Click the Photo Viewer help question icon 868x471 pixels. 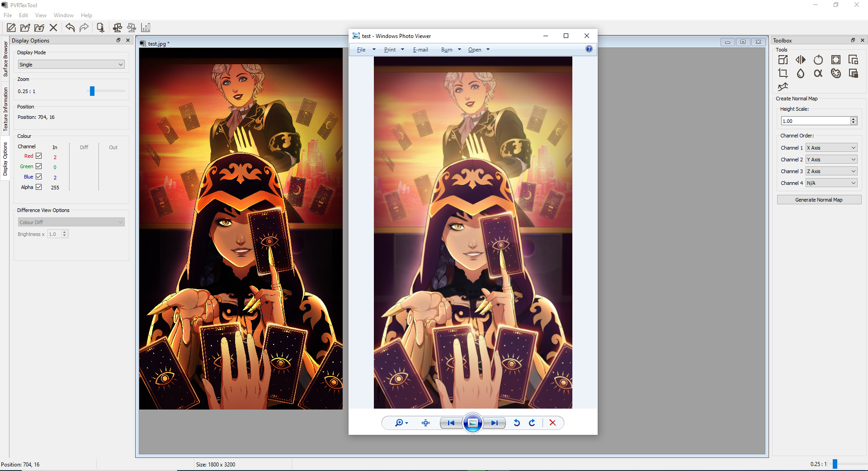coord(589,49)
